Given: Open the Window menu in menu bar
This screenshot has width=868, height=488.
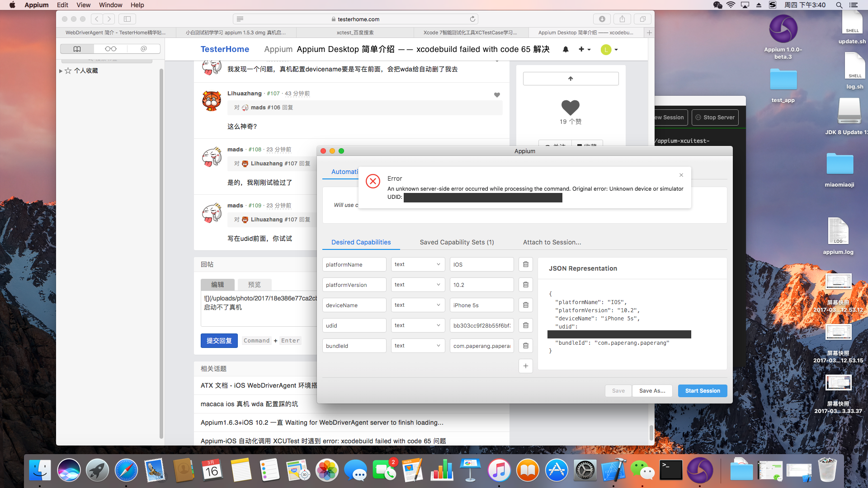Looking at the screenshot, I should tap(111, 5).
